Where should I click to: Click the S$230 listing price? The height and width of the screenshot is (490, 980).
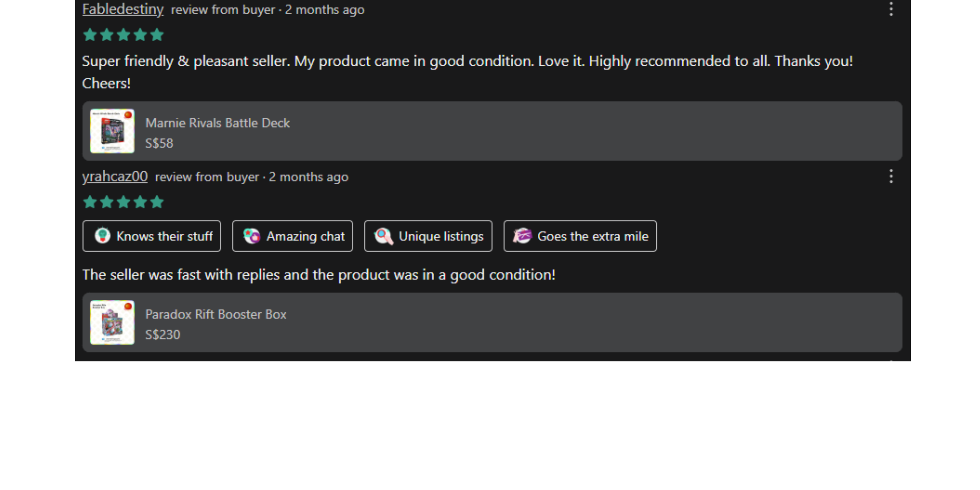tap(163, 335)
